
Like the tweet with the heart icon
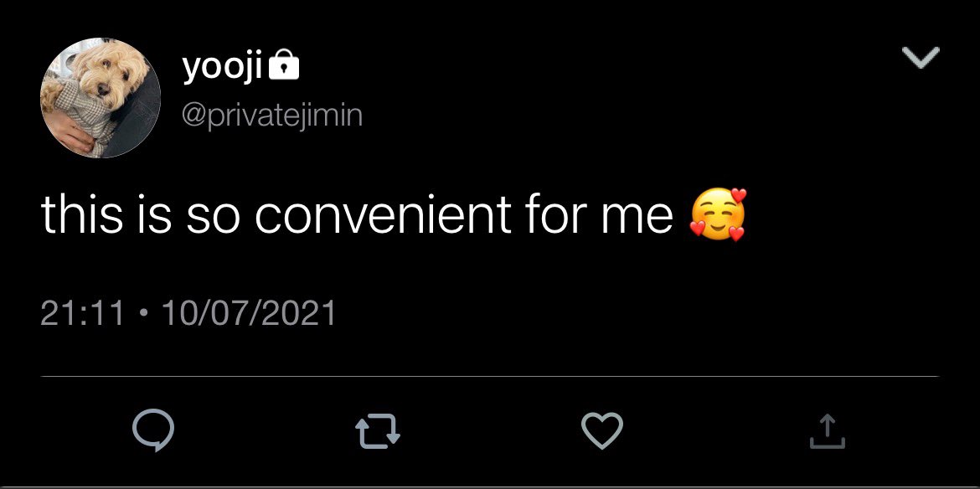point(602,431)
